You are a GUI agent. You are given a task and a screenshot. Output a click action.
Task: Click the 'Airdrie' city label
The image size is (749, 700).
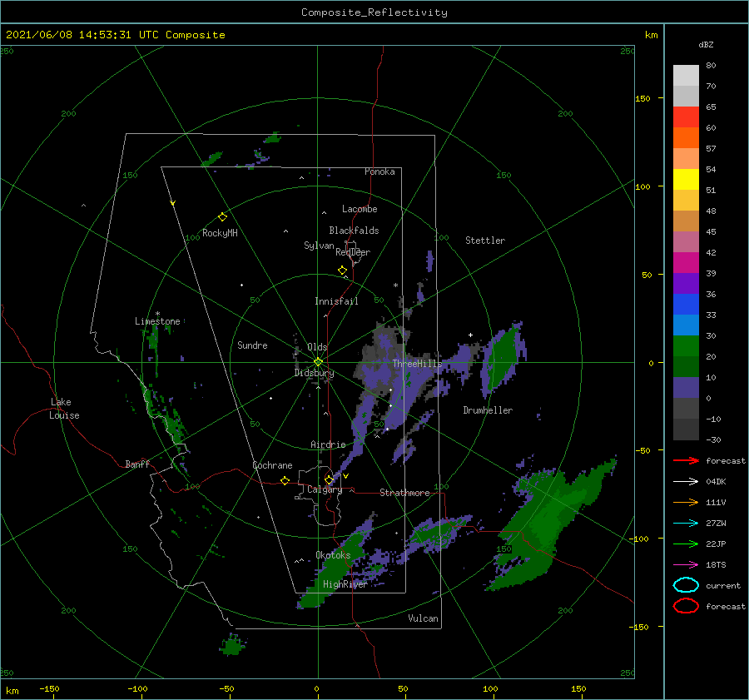tap(328, 444)
